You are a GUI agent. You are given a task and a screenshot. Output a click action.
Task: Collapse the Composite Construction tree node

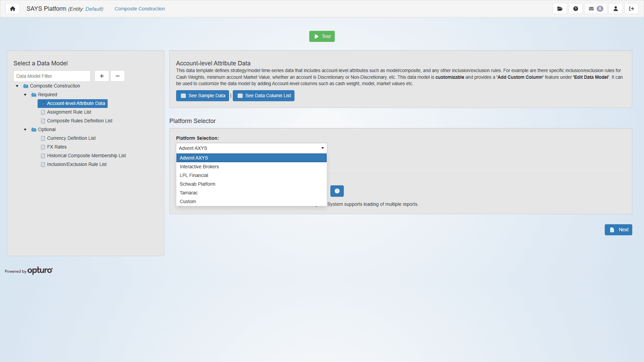[x=17, y=86]
